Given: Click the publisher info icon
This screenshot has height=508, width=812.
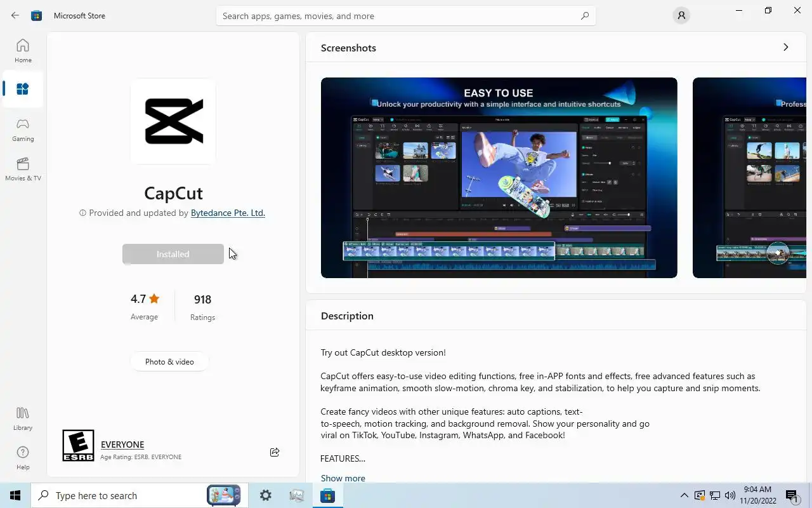Looking at the screenshot, I should [x=82, y=213].
